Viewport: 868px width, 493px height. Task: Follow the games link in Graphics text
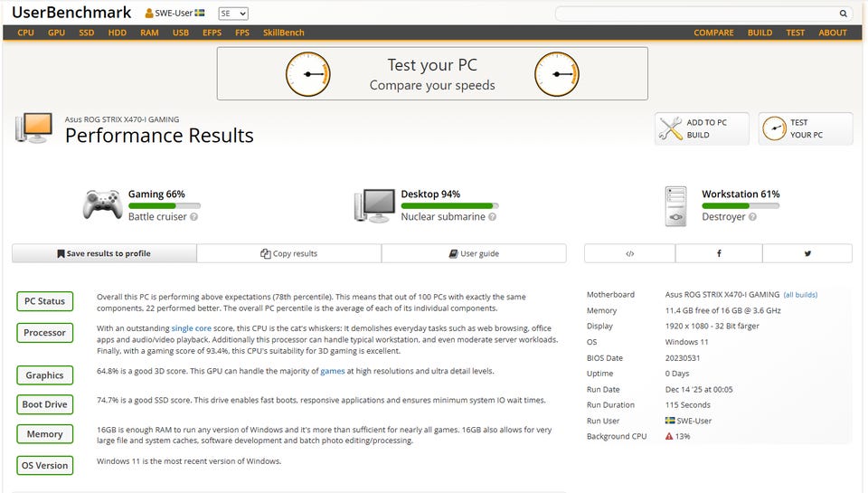(x=333, y=371)
